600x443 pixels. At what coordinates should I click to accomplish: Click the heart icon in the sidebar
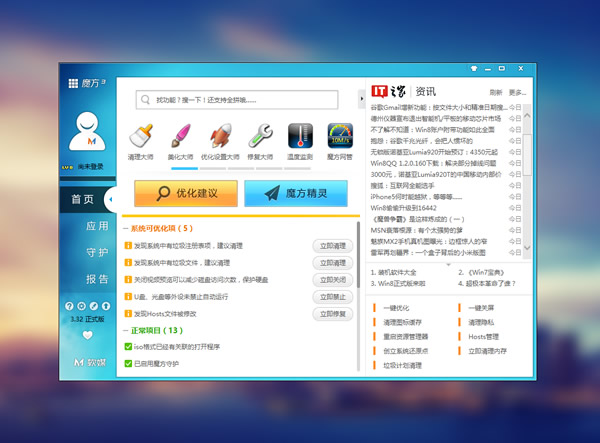coord(88,335)
